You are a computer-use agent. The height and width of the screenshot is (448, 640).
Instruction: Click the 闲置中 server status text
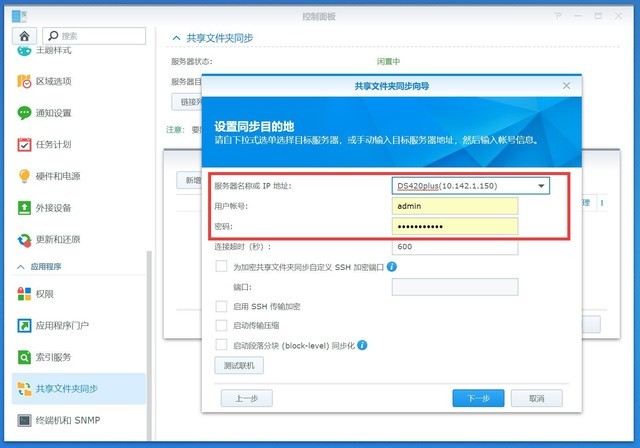click(388, 62)
